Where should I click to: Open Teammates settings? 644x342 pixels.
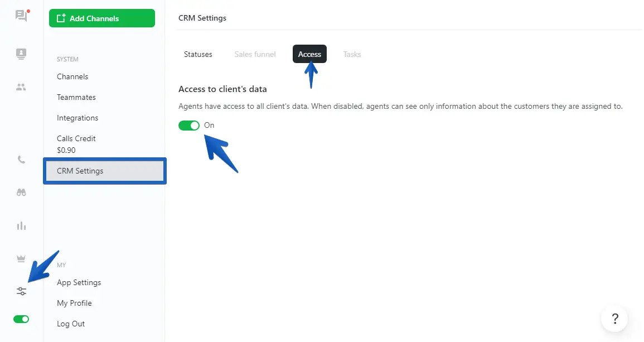click(76, 98)
